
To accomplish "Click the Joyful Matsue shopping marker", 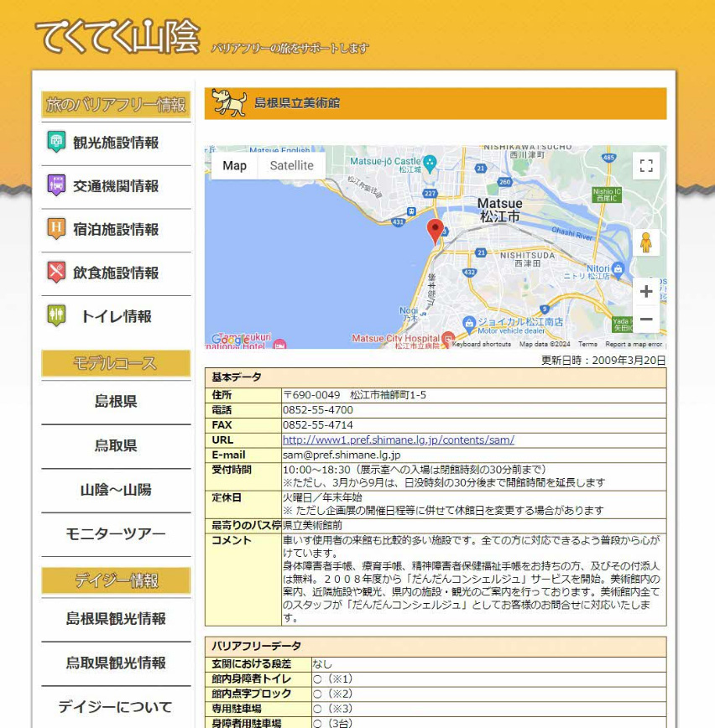I will pos(469,322).
